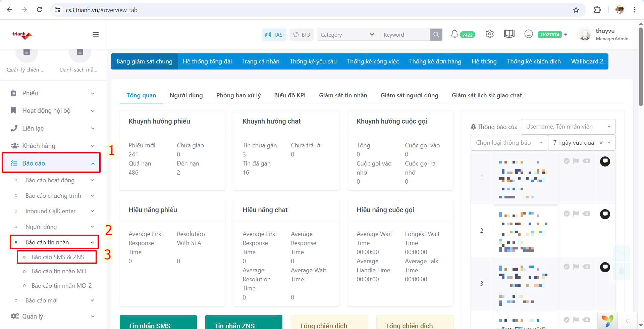Viewport: 644px width, 329px height.
Task: Open chat bubble for notification 2
Action: [x=605, y=214]
